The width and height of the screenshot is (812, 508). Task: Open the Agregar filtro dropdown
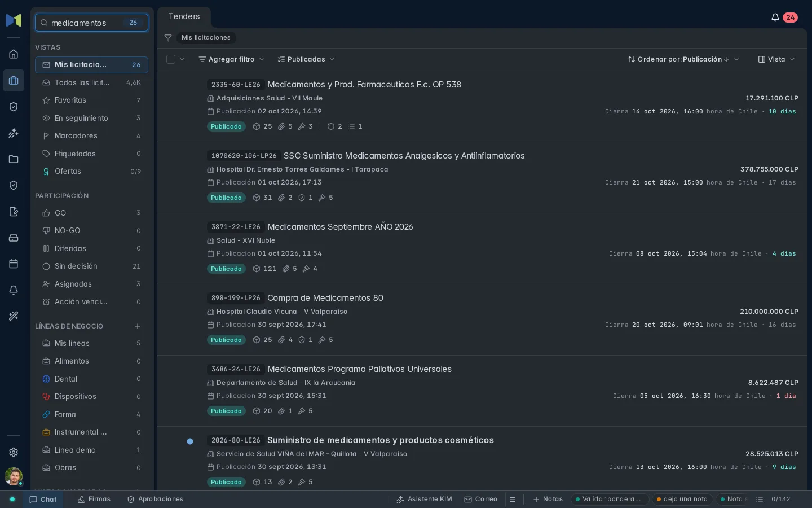pos(231,59)
